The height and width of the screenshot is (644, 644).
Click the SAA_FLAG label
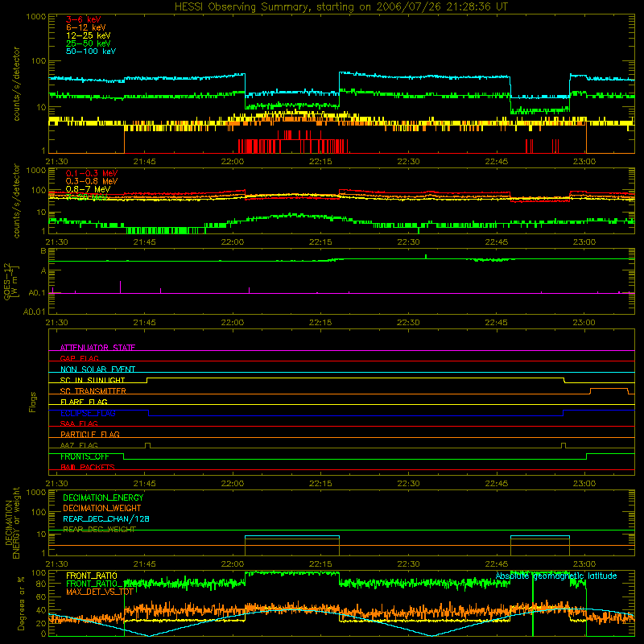pyautogui.click(x=79, y=423)
